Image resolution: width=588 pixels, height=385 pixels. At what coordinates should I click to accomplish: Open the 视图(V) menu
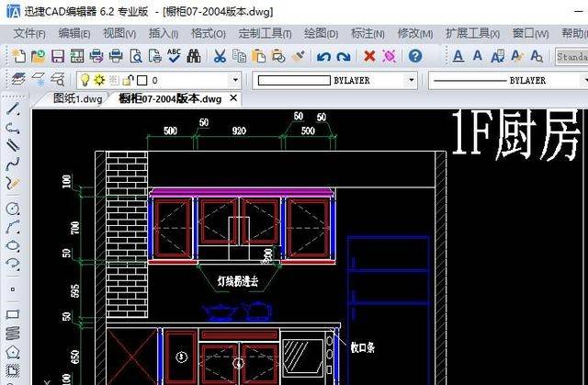(119, 34)
